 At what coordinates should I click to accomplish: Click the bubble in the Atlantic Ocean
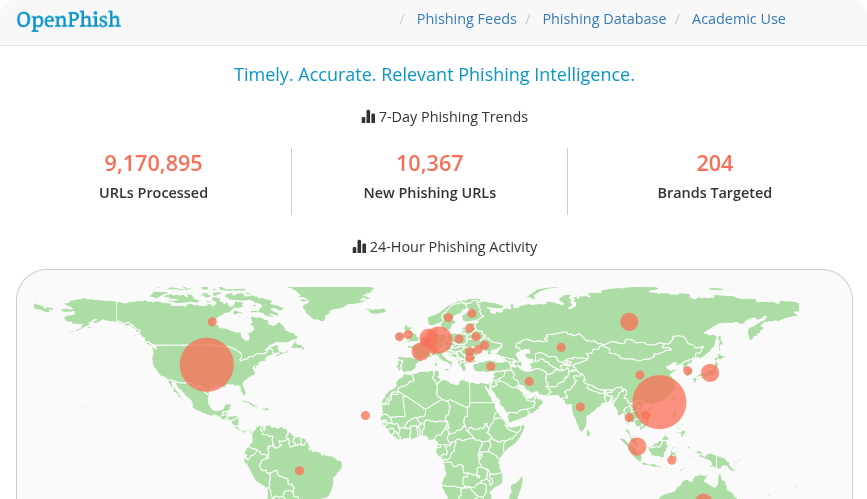click(365, 415)
